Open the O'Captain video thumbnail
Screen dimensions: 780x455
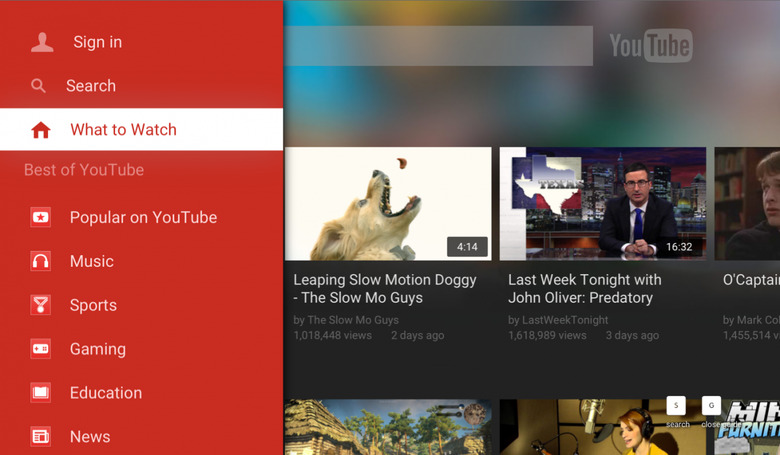(x=747, y=203)
